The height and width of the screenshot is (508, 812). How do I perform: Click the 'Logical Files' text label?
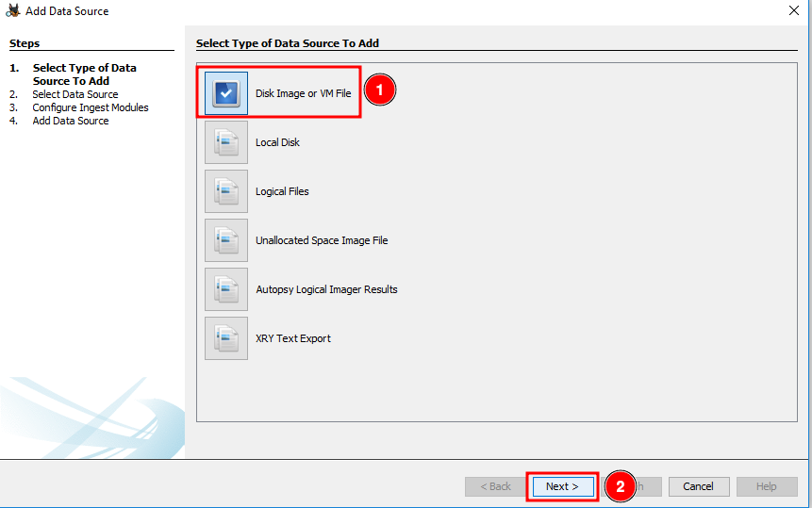(282, 192)
